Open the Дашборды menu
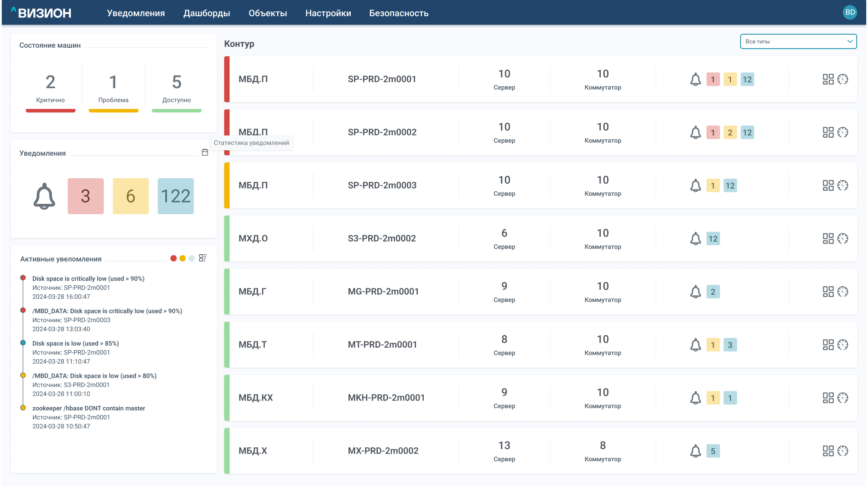This screenshot has height=486, width=868. click(x=207, y=13)
